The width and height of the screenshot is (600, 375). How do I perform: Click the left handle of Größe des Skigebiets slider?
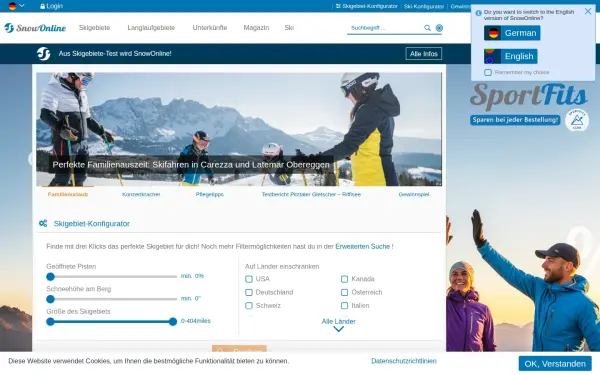pyautogui.click(x=50, y=321)
